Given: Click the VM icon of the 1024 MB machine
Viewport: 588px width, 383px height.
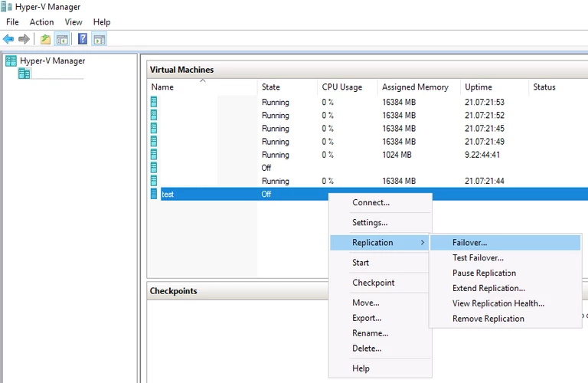Looking at the screenshot, I should pos(154,154).
